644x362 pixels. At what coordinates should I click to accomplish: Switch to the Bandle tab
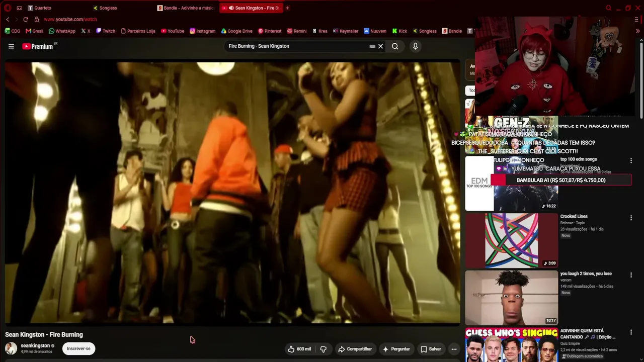pos(186,8)
